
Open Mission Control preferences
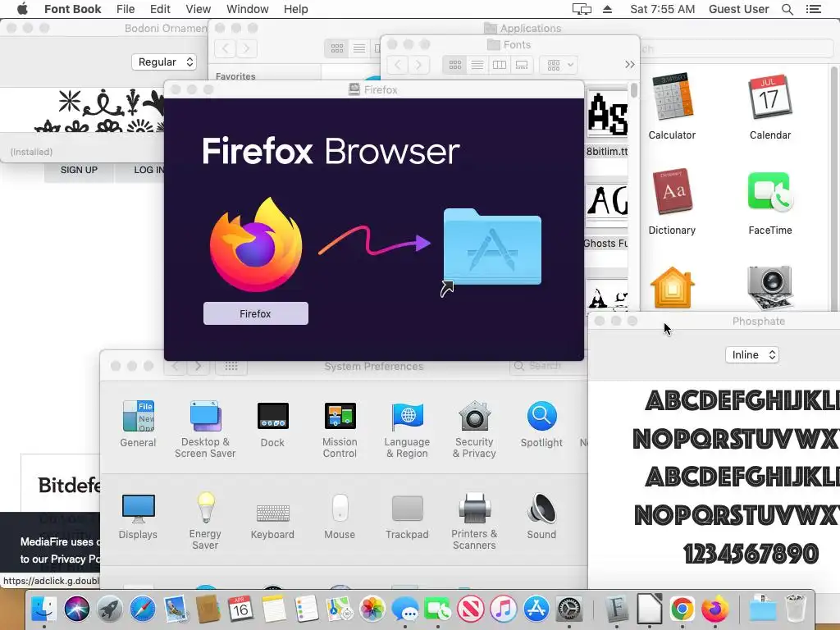[x=340, y=416]
